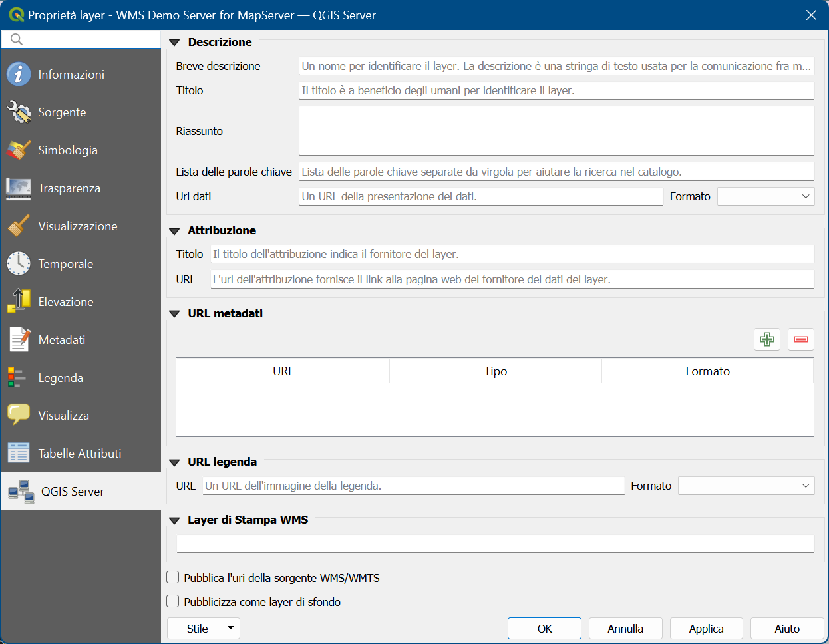The image size is (829, 644).
Task: Click into the Riassunto text area
Action: (557, 131)
